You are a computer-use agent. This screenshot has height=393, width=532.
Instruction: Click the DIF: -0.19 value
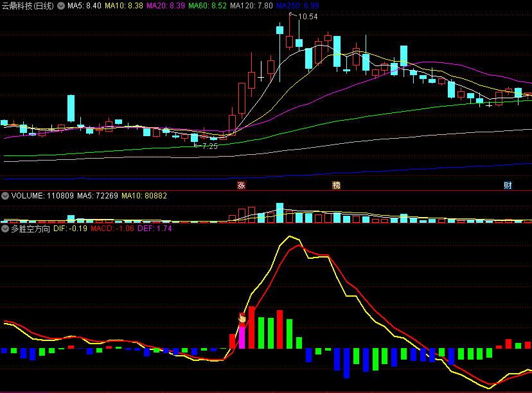click(x=70, y=229)
